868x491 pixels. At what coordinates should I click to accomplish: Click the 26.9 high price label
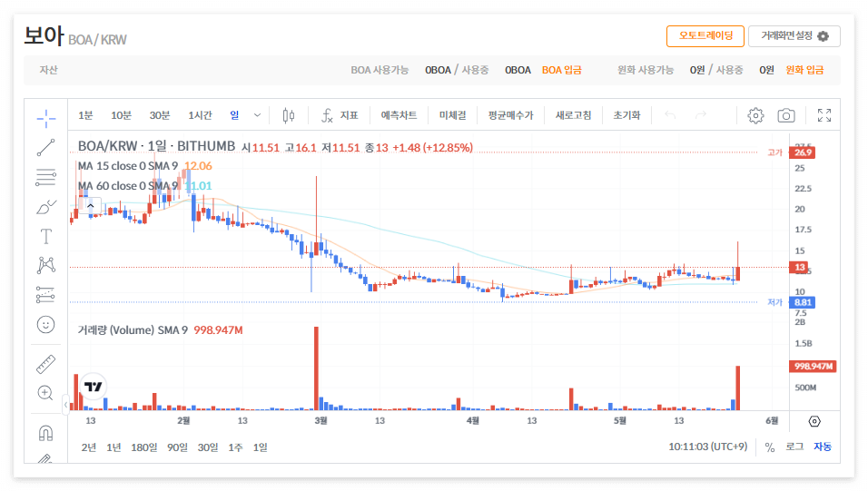pyautogui.click(x=803, y=152)
